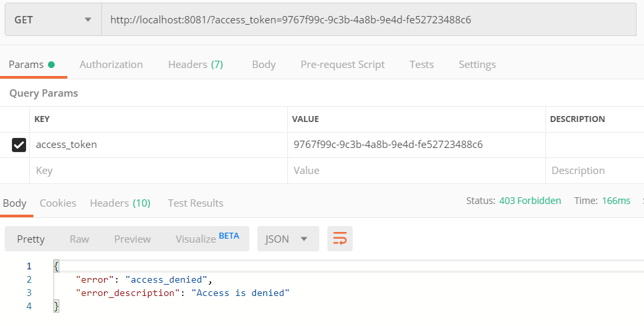This screenshot has height=326, width=644.
Task: Switch response view to Preview
Action: 132,239
